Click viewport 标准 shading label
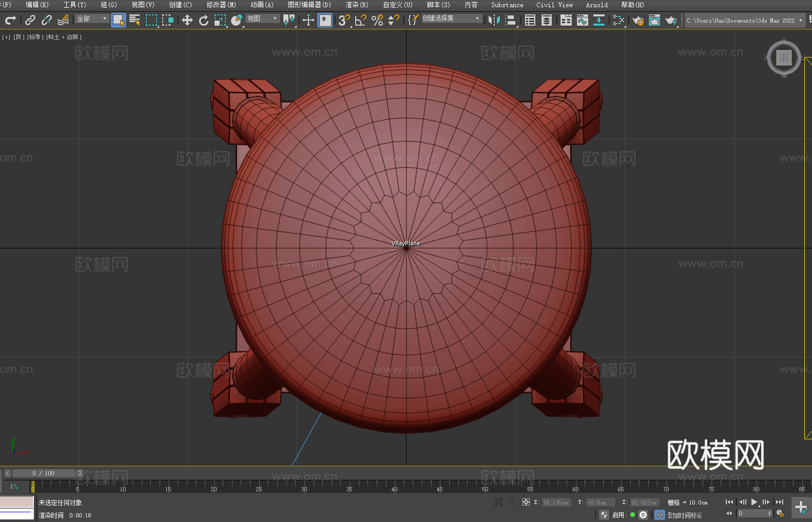This screenshot has width=812, height=522. point(35,37)
